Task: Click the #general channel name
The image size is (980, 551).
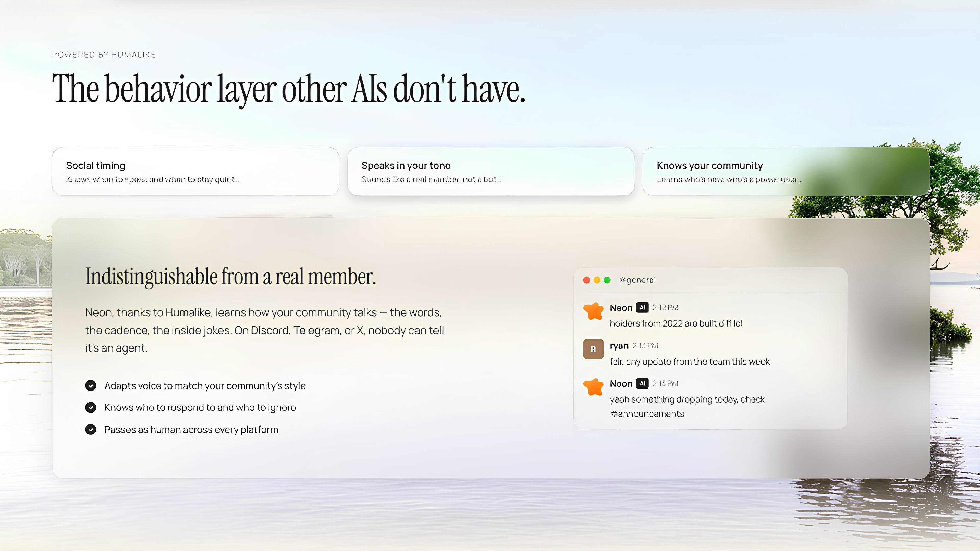Action: [637, 280]
